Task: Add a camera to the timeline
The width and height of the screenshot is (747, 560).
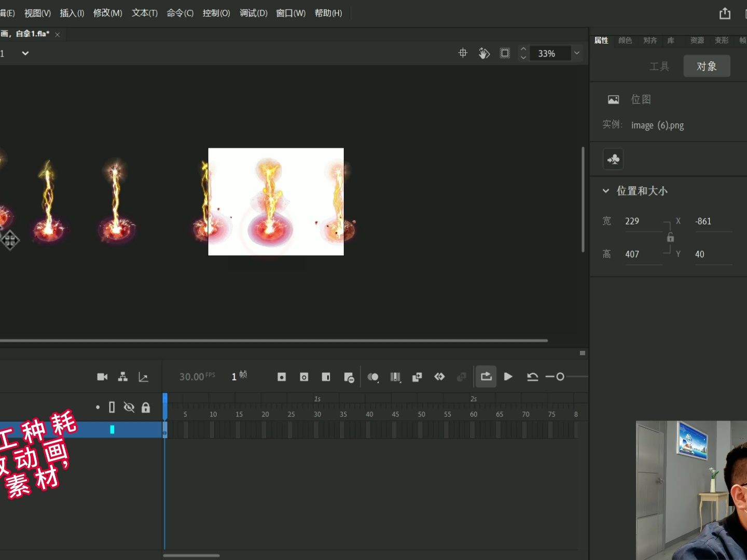Action: click(x=102, y=377)
